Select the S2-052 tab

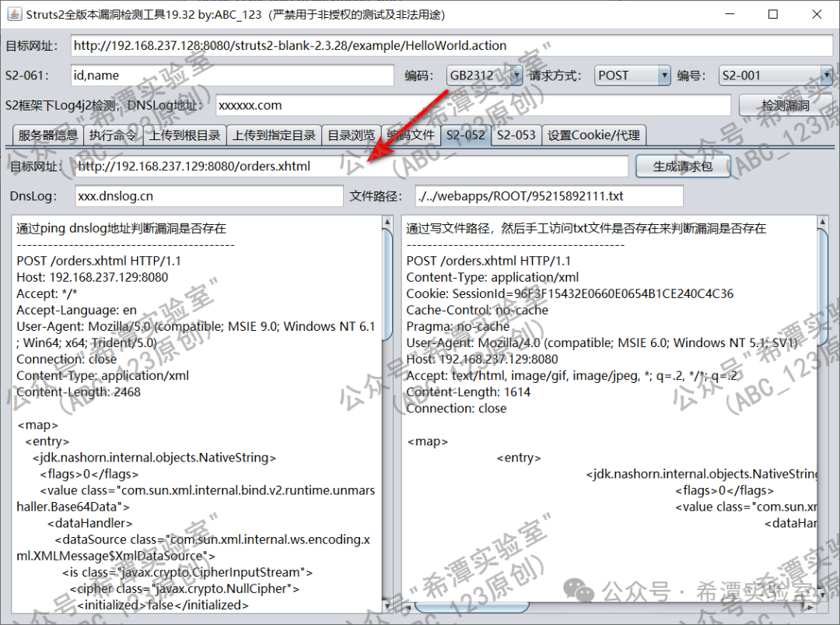(466, 135)
